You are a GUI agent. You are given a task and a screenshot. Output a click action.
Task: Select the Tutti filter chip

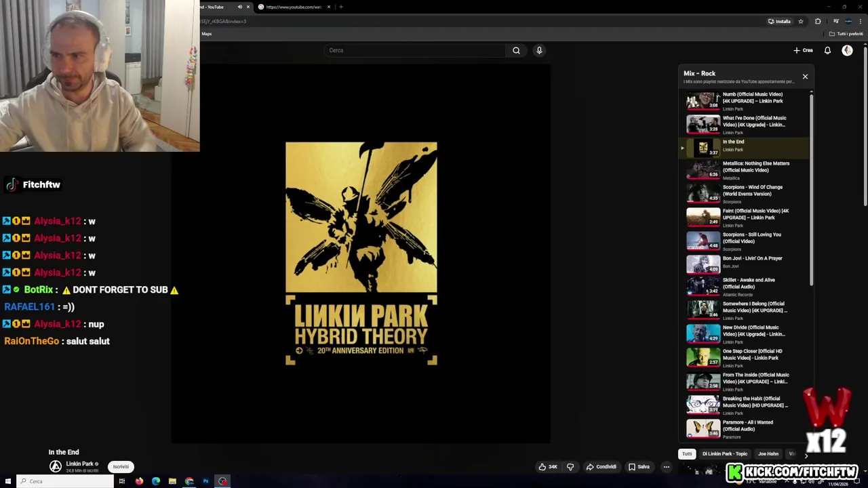687,454
